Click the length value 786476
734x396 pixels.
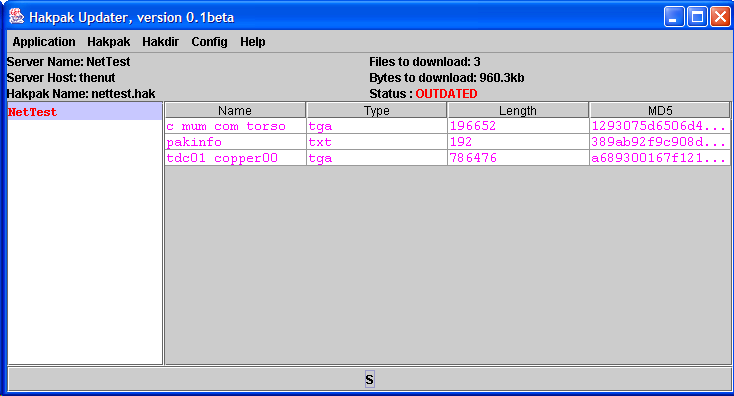(x=518, y=158)
